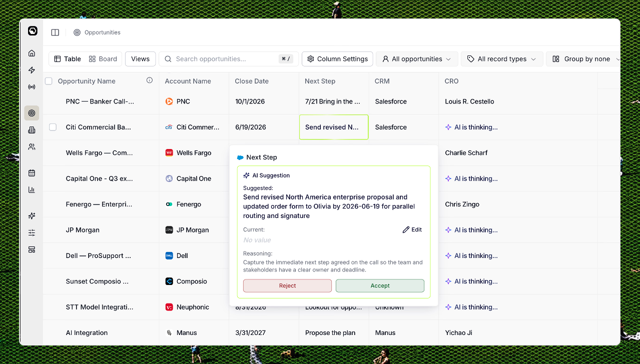The height and width of the screenshot is (364, 640).
Task: Open the broadcast signal sidebar icon
Action: pyautogui.click(x=32, y=87)
